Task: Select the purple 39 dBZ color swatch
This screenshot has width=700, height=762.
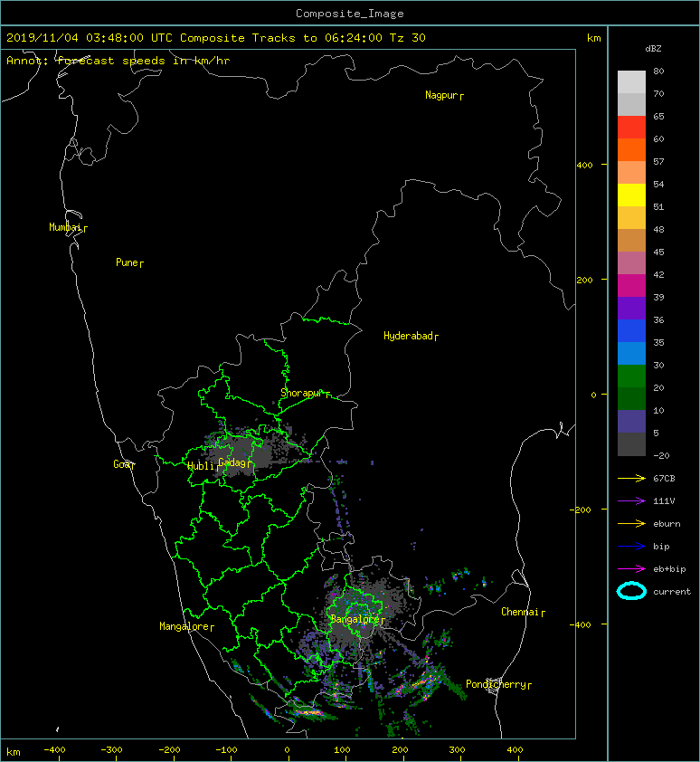Action: coord(631,308)
